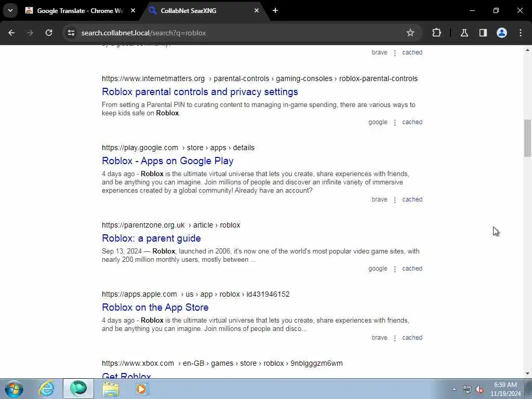Image resolution: width=532 pixels, height=399 pixels.
Task: Open cached link for parent guide result
Action: [412, 269]
